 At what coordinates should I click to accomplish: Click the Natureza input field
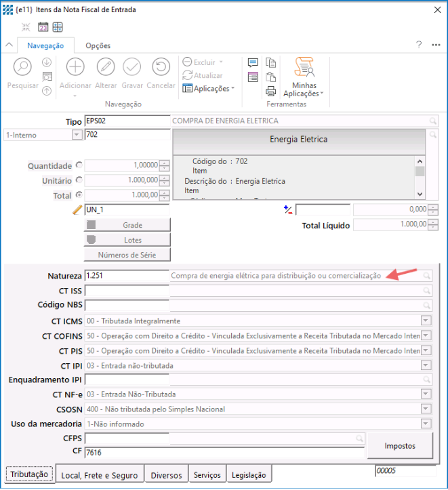coord(126,276)
